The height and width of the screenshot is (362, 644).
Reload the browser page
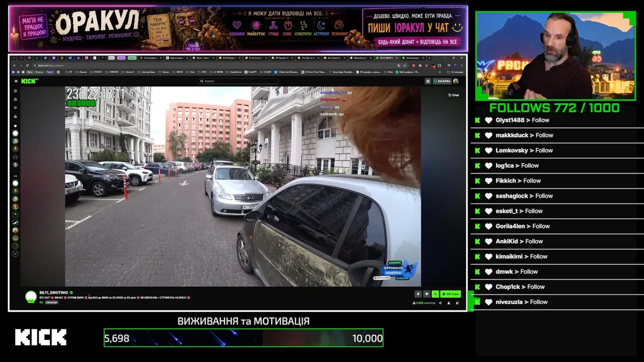click(27, 65)
